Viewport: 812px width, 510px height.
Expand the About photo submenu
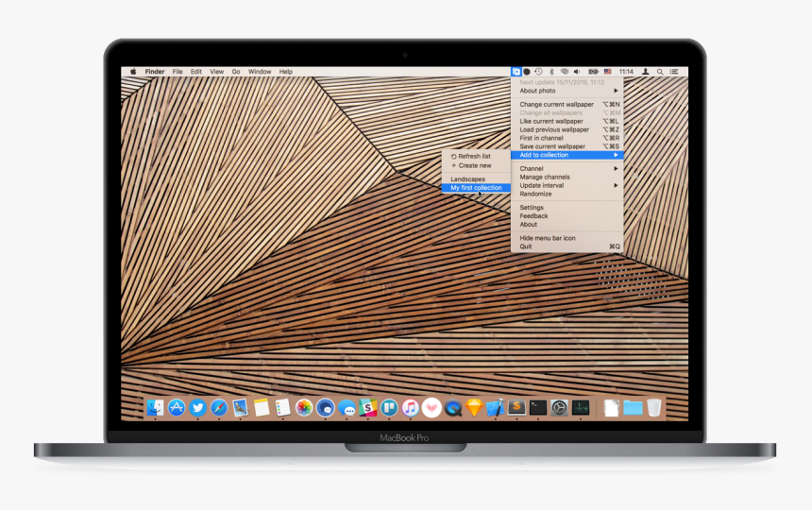(567, 91)
